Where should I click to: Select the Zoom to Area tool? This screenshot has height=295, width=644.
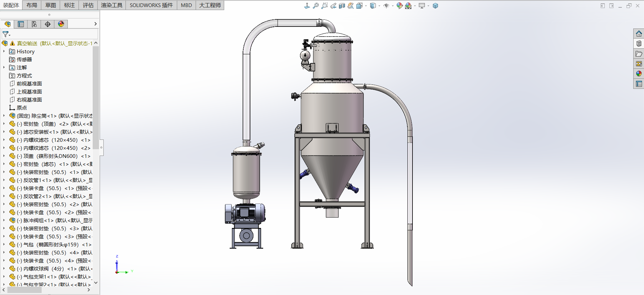pos(325,6)
